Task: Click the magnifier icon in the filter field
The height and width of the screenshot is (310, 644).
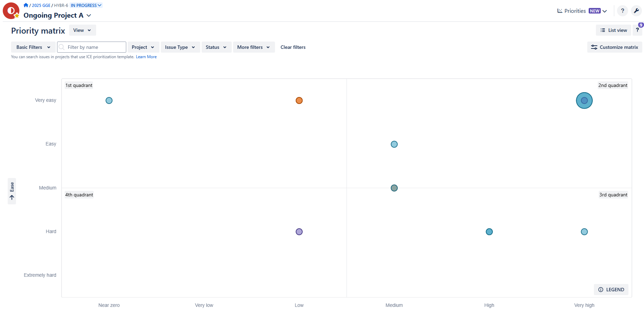Action: point(62,47)
